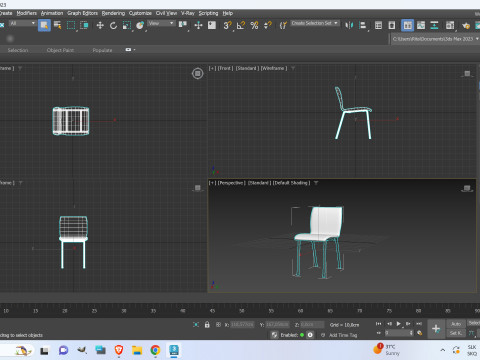Open Perspective viewport label menu
Screen dimensions: 480x360
pyautogui.click(x=232, y=183)
